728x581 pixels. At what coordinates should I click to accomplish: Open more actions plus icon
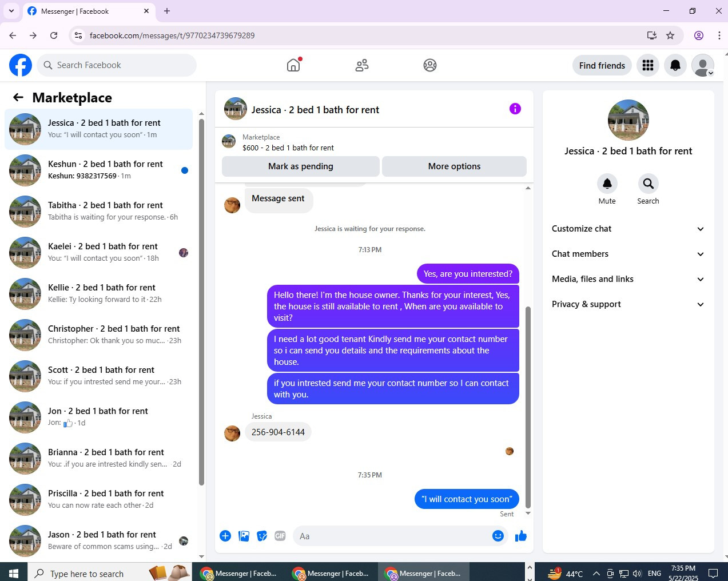coord(225,536)
